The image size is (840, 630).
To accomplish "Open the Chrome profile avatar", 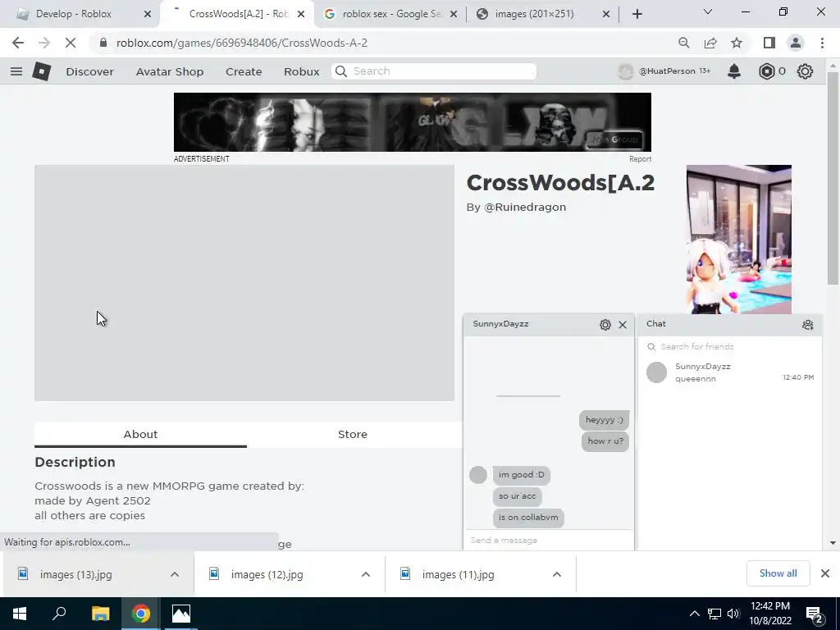I will [x=796, y=43].
